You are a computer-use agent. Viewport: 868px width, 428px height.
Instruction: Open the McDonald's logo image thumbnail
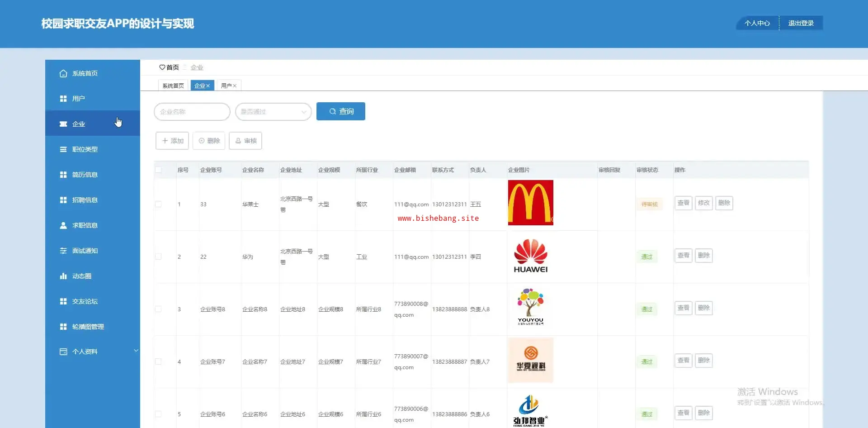pos(531,203)
